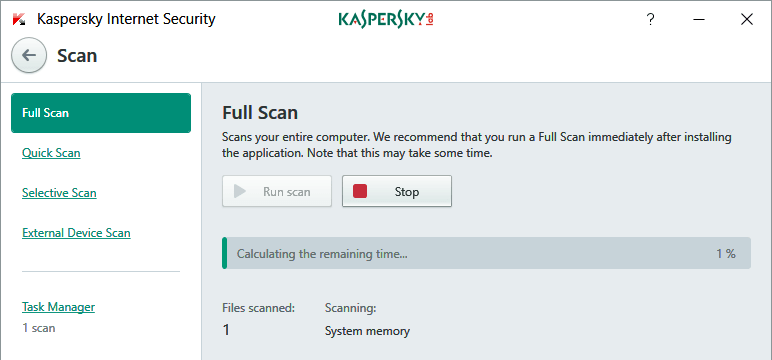Click the 1 % progress value

[x=726, y=254]
